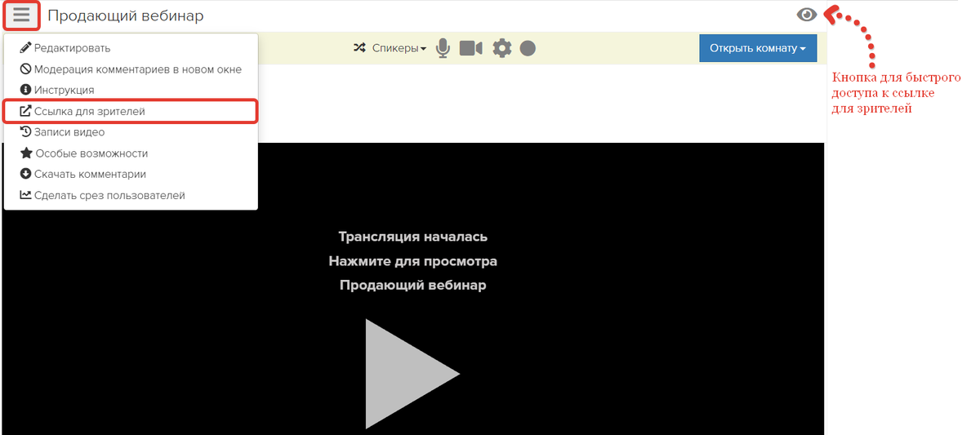Toggle the video camera icon
Viewport: 980px width, 435px height.
coord(470,48)
